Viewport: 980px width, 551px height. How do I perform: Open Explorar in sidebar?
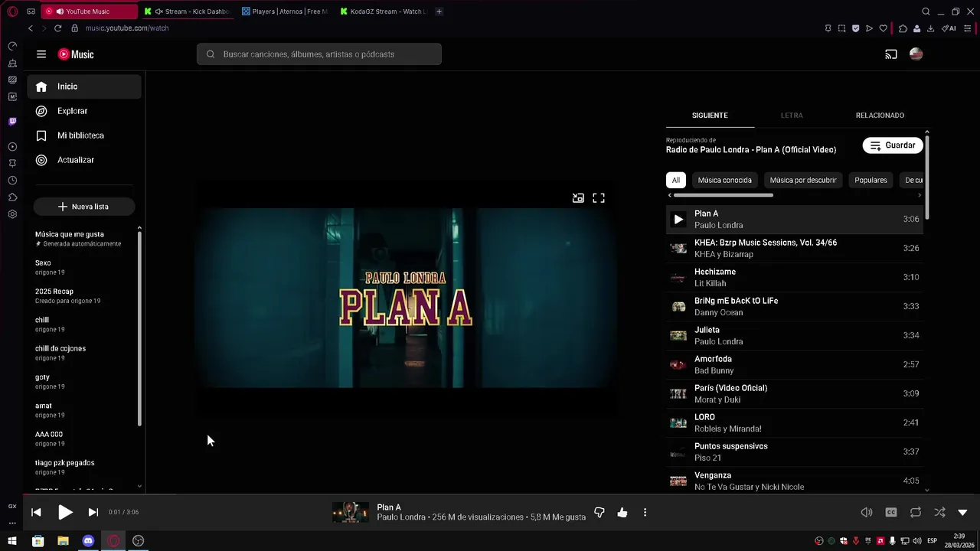click(x=84, y=111)
